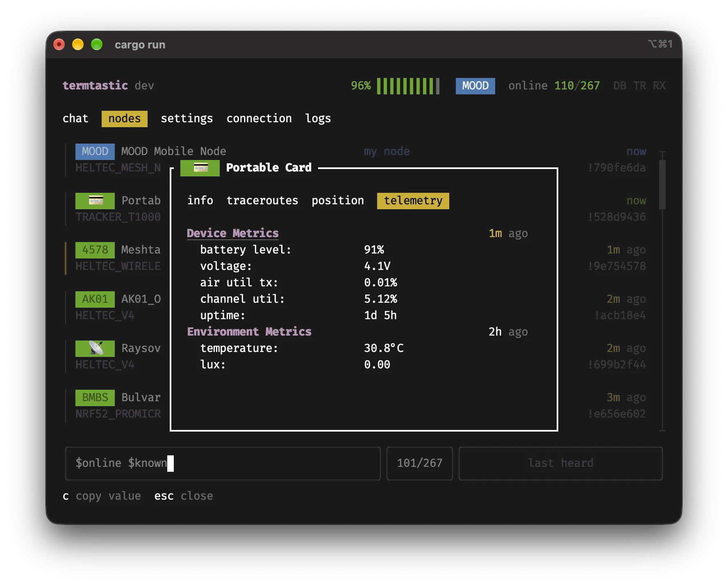
Task: Select the voltage 4.1V value
Action: 377,266
